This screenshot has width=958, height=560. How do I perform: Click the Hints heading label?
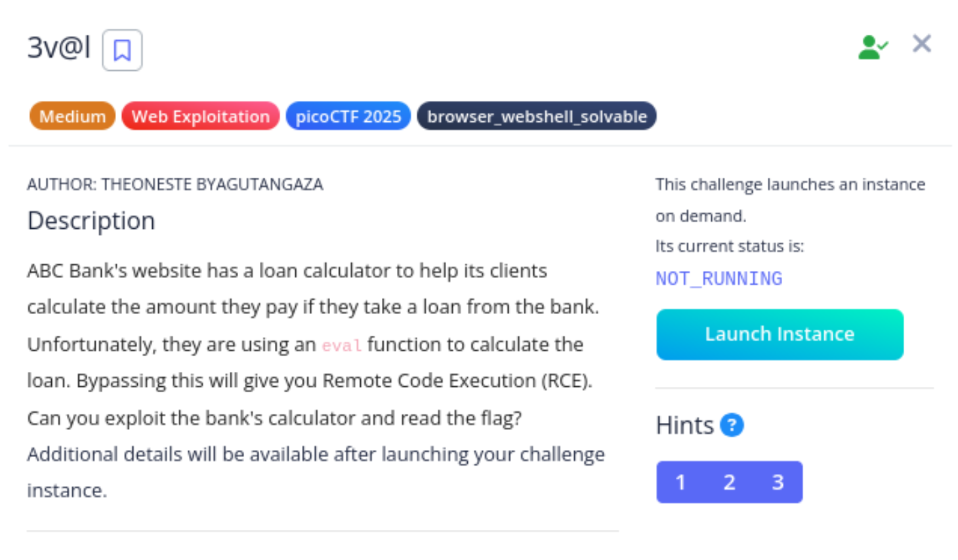684,426
